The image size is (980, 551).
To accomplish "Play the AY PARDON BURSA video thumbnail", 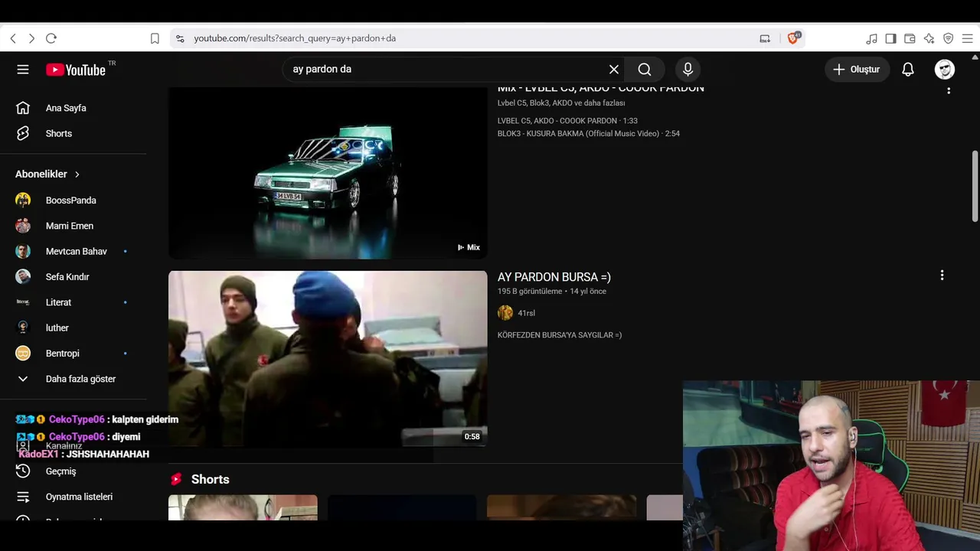I will point(328,359).
